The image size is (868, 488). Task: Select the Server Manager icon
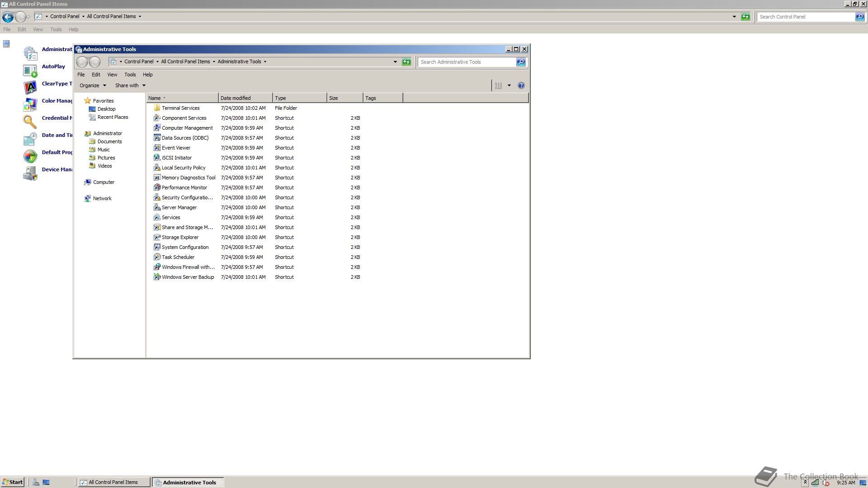pos(157,207)
